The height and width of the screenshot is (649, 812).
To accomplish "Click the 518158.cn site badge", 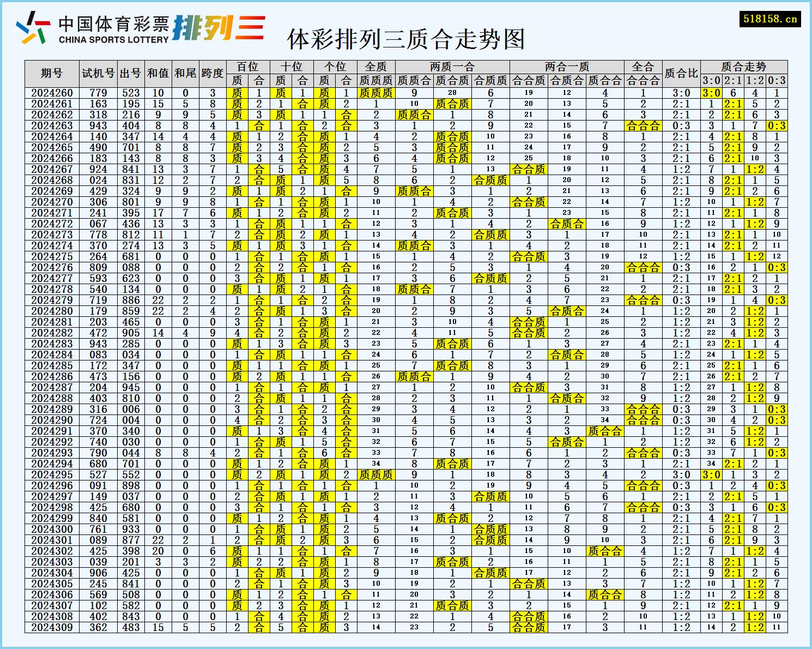I will (x=770, y=19).
